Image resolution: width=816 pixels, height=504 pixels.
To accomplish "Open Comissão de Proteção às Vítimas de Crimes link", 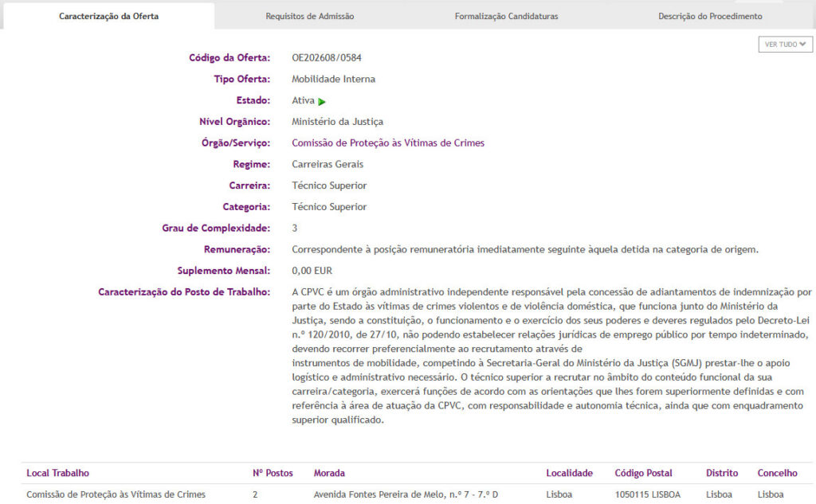I will pyautogui.click(x=388, y=143).
